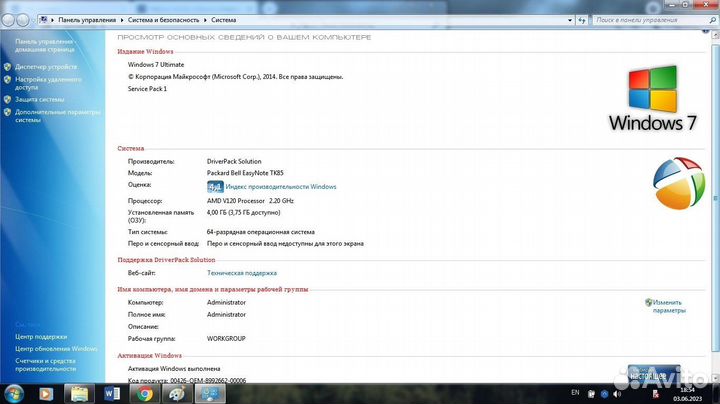
Task: Click the EN language indicator
Action: click(x=575, y=393)
